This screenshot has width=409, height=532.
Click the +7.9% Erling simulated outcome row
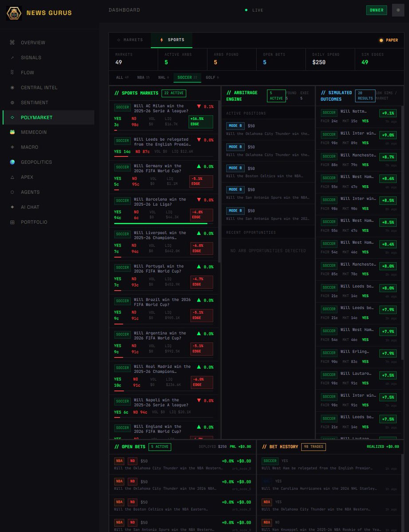pos(358,357)
